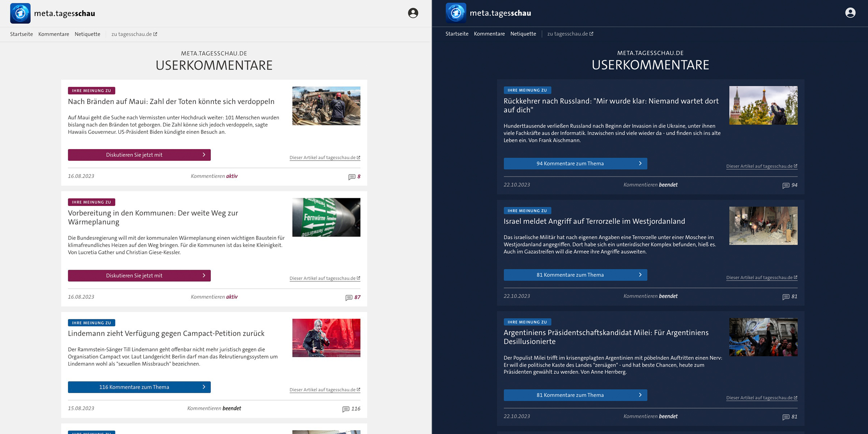Follow 'Dieser Artikel auf tagesschau.de' for Lindemann article
868x434 pixels.
click(x=325, y=390)
